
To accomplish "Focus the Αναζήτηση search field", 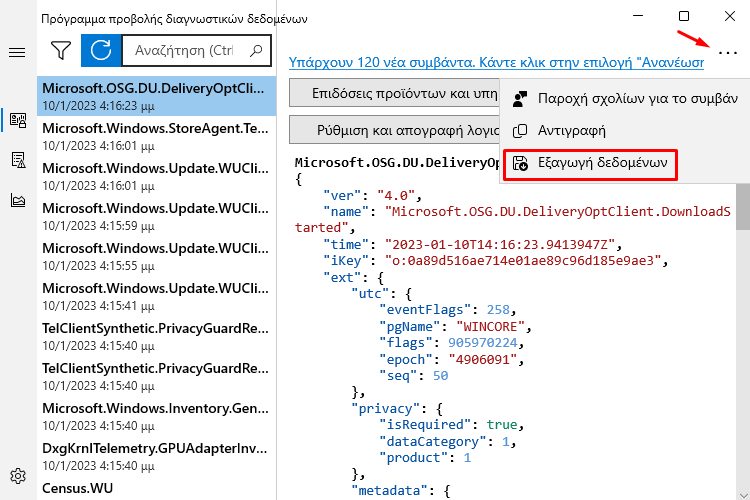I will point(197,50).
